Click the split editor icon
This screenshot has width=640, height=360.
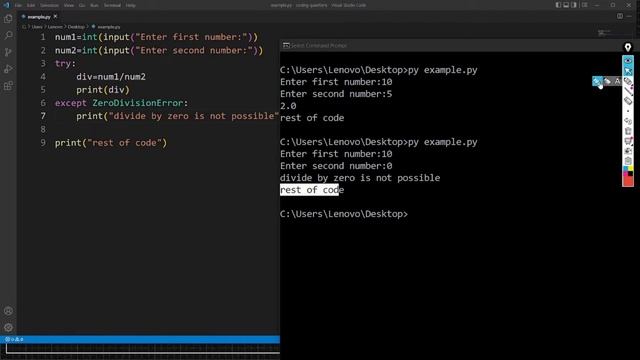pyautogui.click(x=620, y=16)
